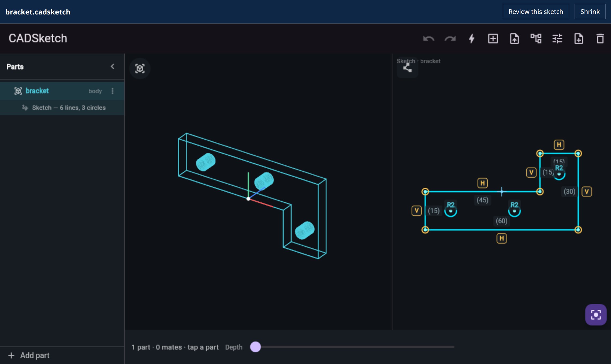Image resolution: width=611 pixels, height=364 pixels.
Task: Click the 'body' label on the bracket row
Action: coord(95,91)
